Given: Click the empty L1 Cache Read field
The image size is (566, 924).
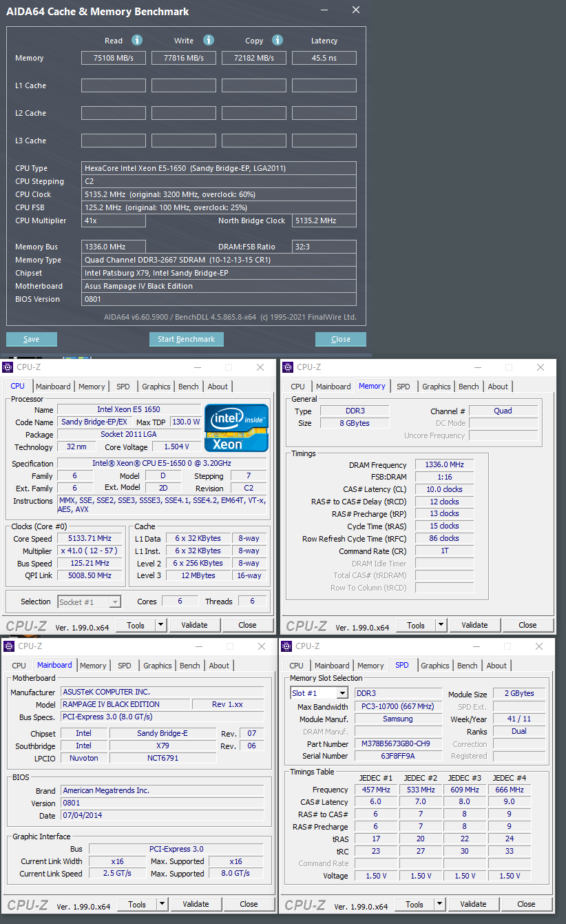Looking at the screenshot, I should click(x=114, y=85).
